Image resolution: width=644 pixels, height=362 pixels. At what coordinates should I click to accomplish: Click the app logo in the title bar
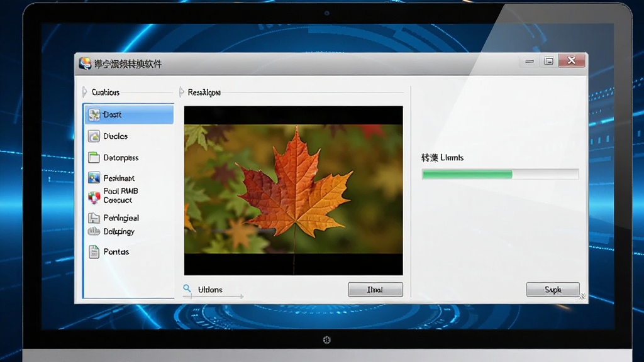coord(85,63)
